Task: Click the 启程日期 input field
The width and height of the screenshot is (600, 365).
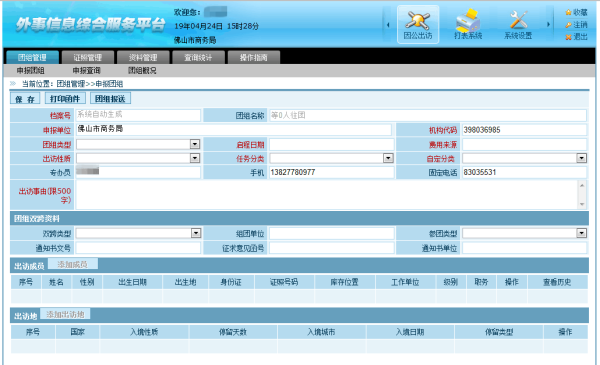Action: coord(331,145)
